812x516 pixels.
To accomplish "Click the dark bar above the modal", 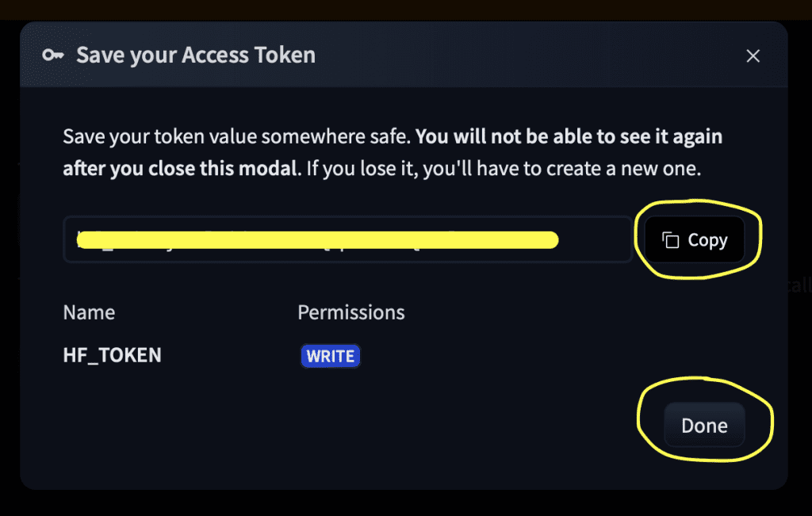I will pyautogui.click(x=396, y=9).
